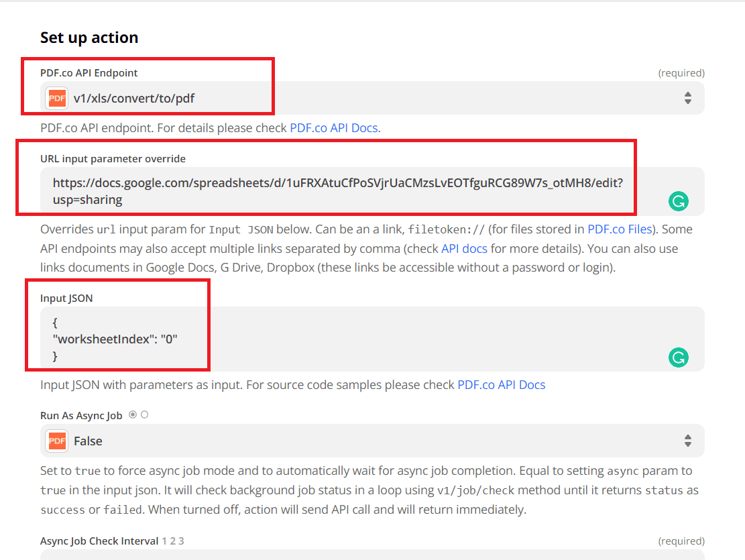Open Grammarly on the Input JSON field

(678, 357)
